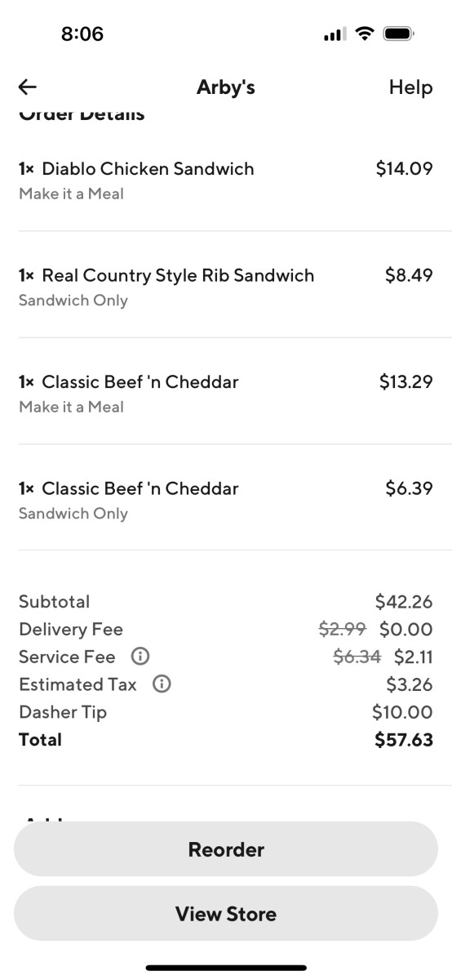Check the battery icon in status bar
The image size is (452, 980).
click(400, 34)
